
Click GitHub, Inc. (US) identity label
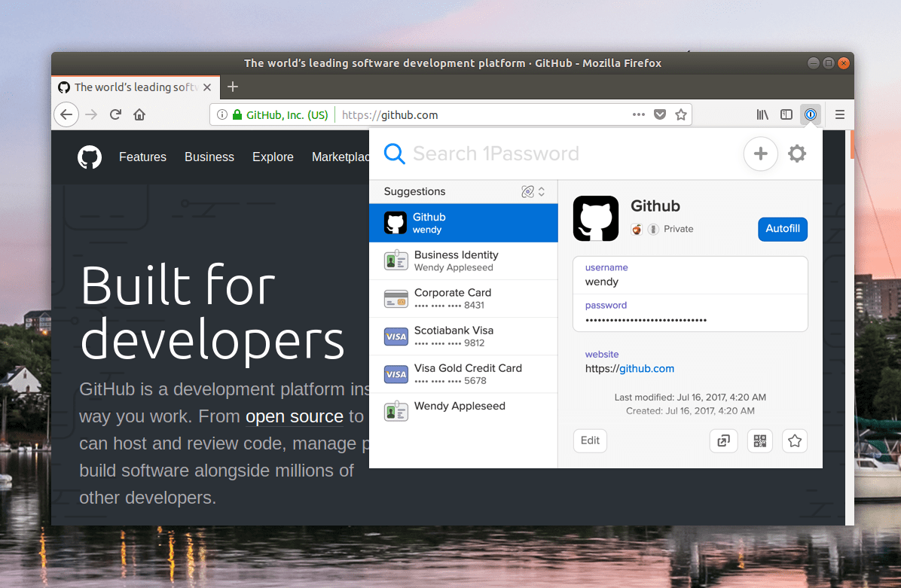tap(287, 115)
